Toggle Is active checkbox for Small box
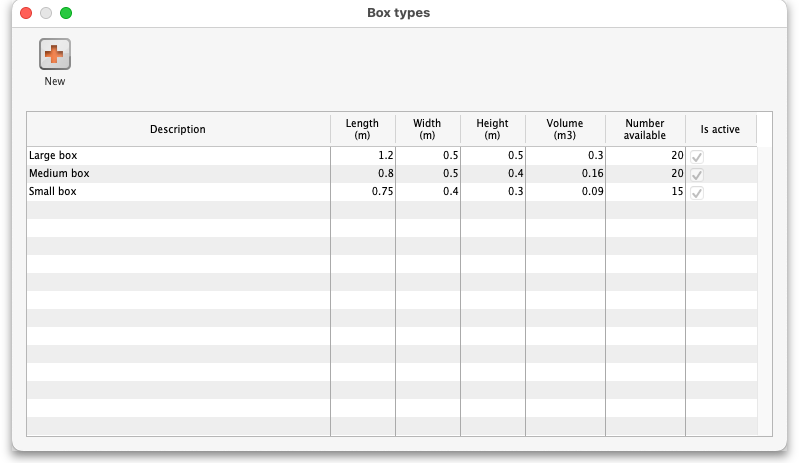Screen dimensions: 799x463 coord(697,192)
